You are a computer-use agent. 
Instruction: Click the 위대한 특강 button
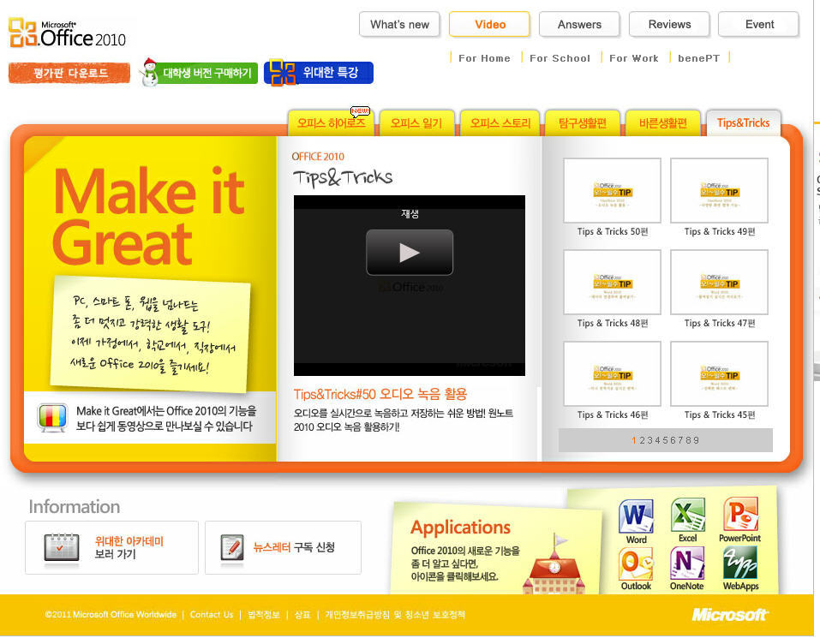(319, 73)
